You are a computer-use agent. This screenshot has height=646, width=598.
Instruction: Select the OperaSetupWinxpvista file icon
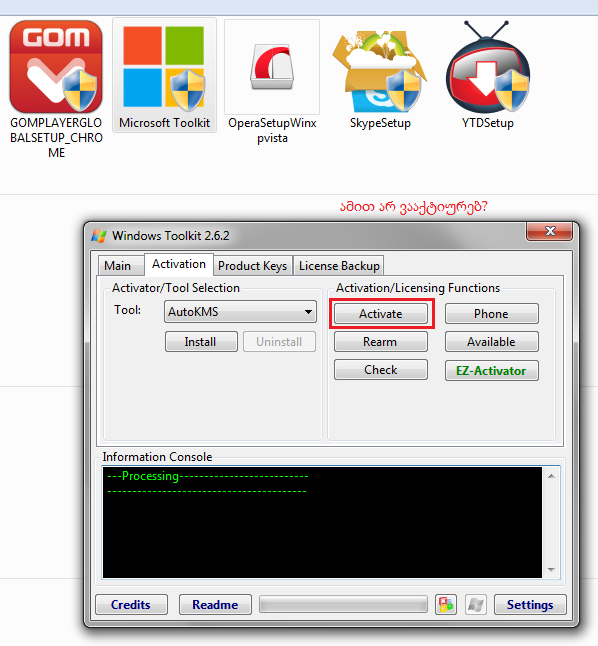pyautogui.click(x=272, y=67)
